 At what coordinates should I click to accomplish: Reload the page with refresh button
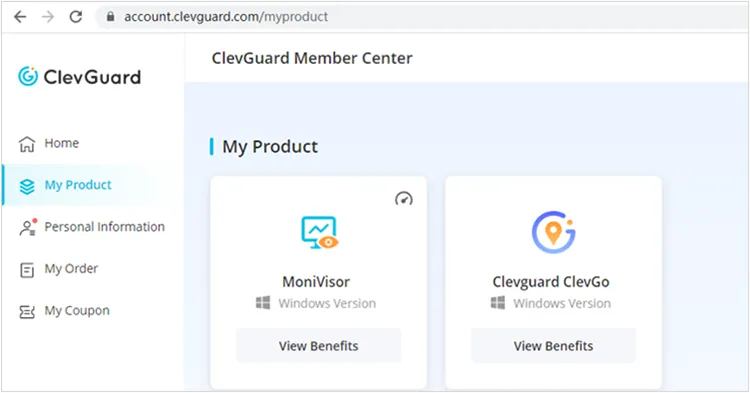tap(76, 17)
